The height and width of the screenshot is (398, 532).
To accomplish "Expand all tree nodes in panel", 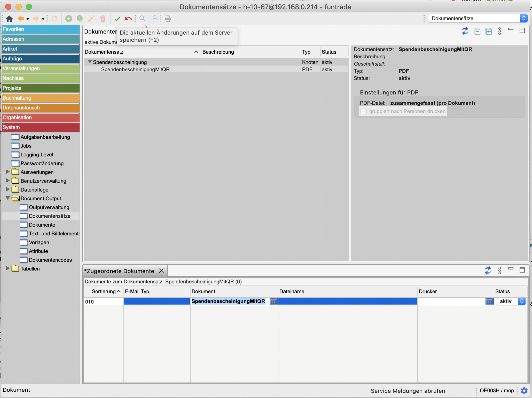I will click(488, 31).
